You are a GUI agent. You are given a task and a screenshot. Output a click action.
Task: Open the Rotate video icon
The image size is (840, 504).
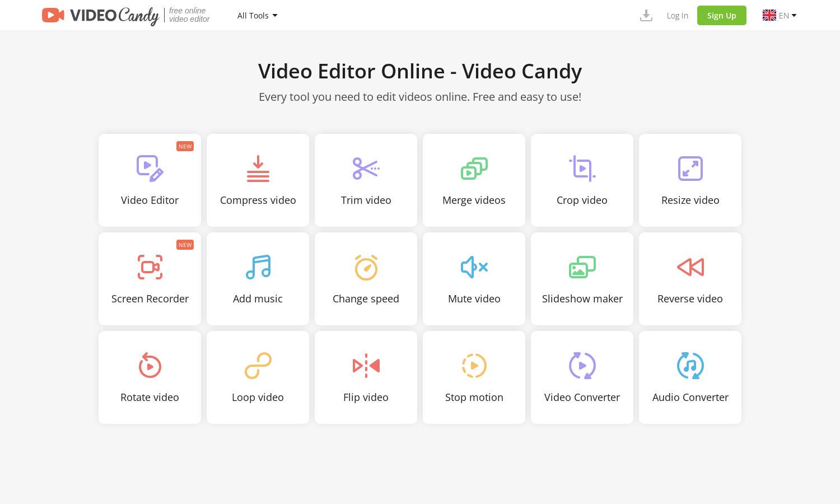[150, 366]
